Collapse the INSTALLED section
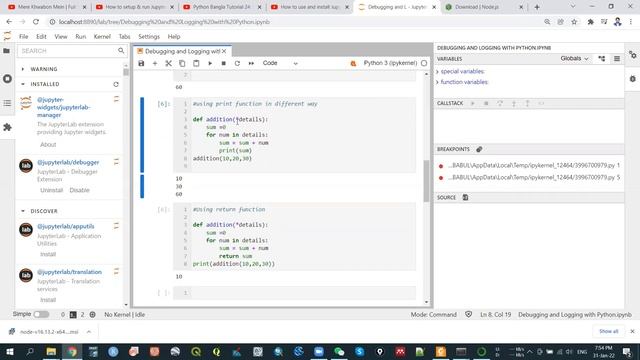Viewport: 640px width, 360px height. pos(23,84)
